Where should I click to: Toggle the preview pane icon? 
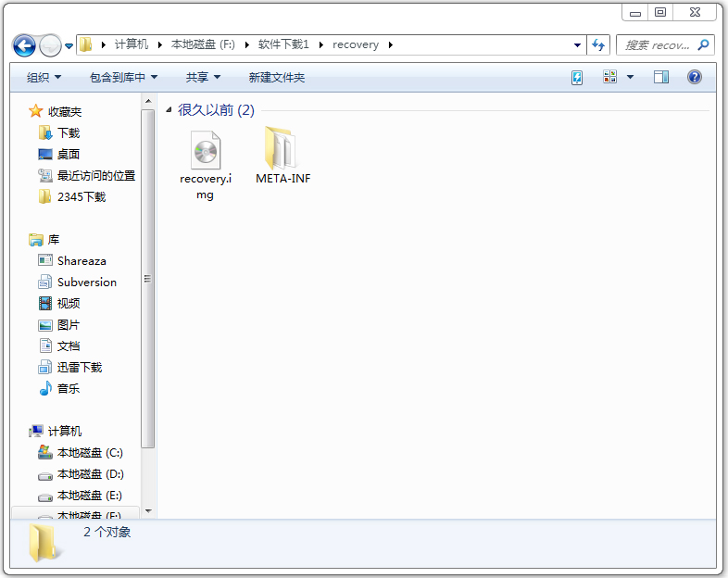click(x=661, y=77)
